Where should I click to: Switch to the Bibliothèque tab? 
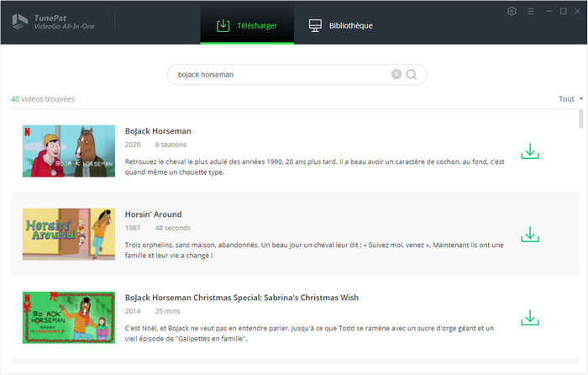[x=340, y=25]
